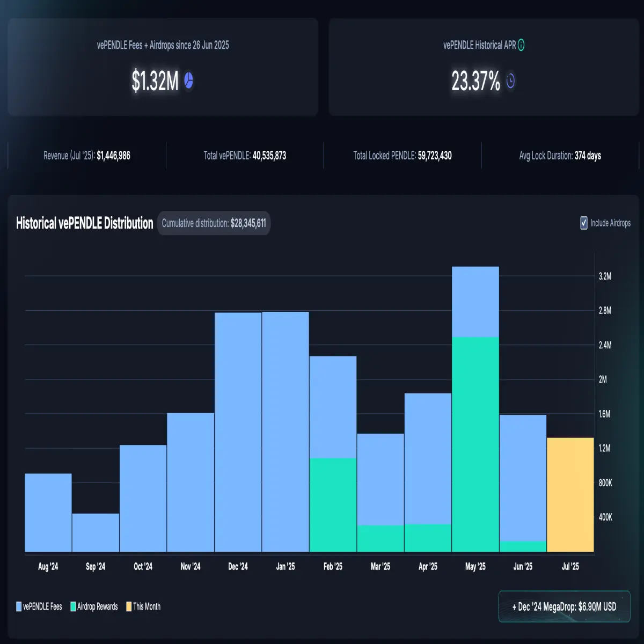Select the Aug '24 bar in the chart
The image size is (644, 644).
click(x=48, y=513)
